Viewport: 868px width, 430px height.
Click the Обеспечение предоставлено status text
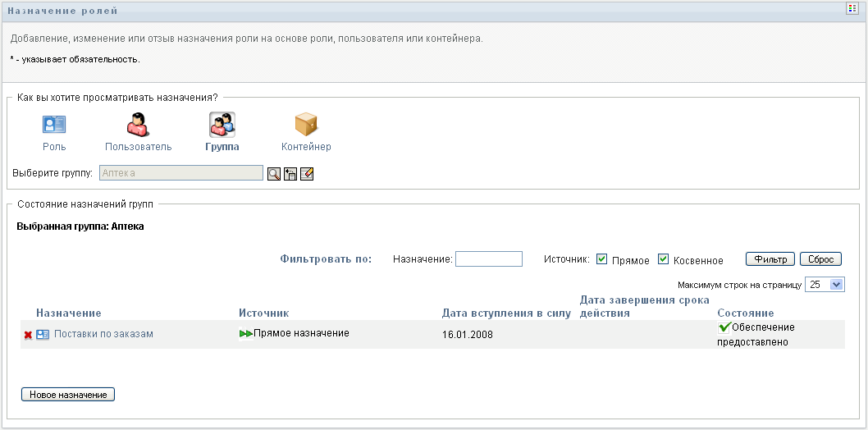tap(756, 335)
